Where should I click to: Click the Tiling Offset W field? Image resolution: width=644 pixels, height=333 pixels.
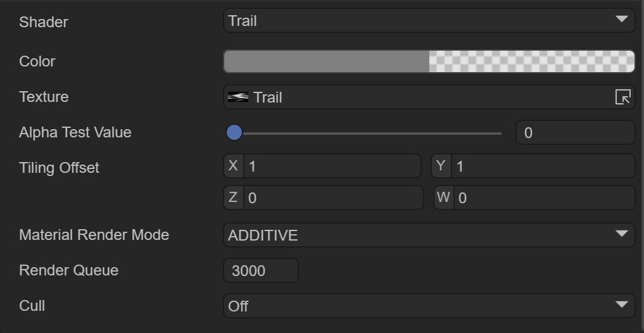click(543, 198)
